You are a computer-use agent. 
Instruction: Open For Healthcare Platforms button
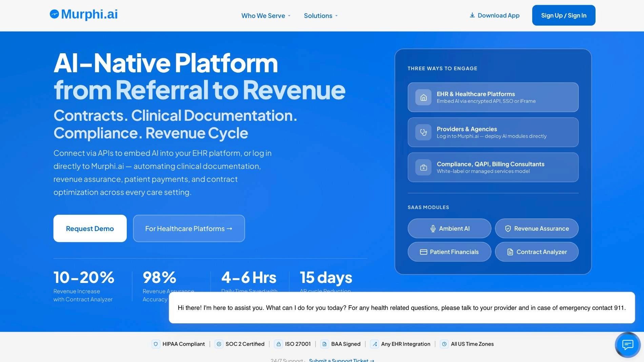(189, 229)
